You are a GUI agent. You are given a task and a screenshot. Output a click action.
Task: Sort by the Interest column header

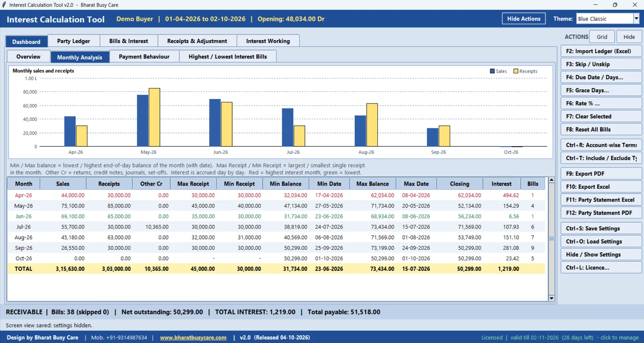click(x=502, y=184)
